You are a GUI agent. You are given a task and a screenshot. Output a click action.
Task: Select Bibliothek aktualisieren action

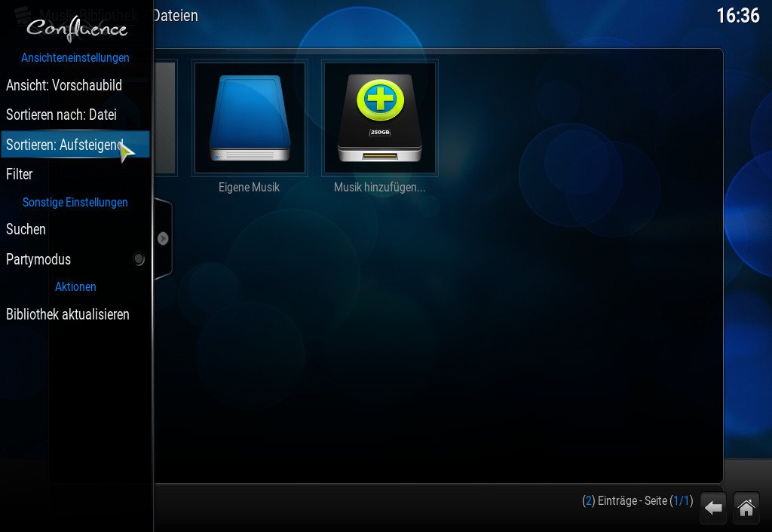[75, 314]
